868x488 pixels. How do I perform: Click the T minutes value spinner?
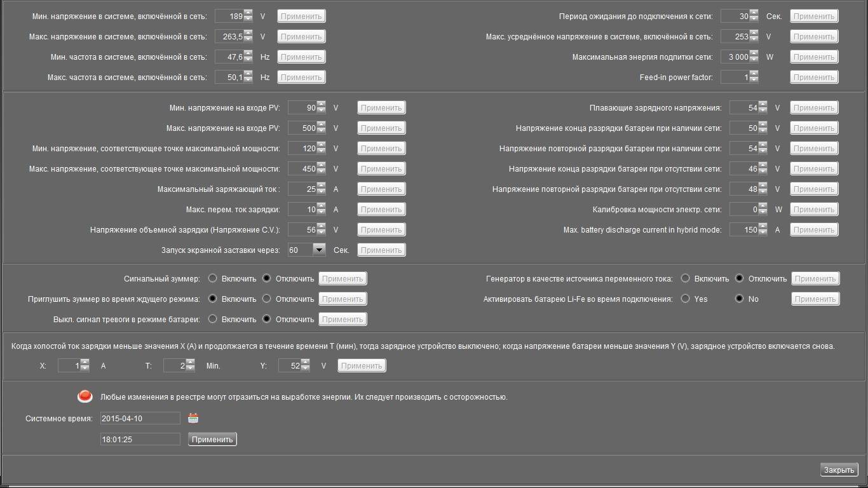(190, 366)
